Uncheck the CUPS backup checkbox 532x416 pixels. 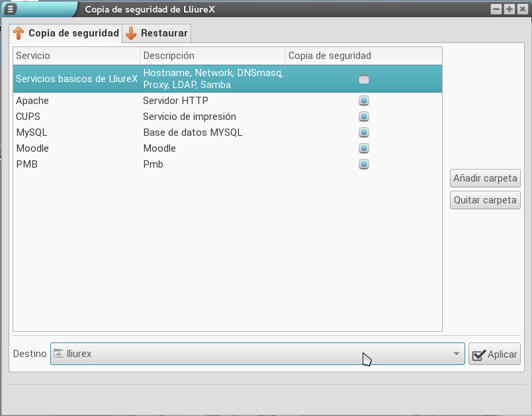coord(363,117)
